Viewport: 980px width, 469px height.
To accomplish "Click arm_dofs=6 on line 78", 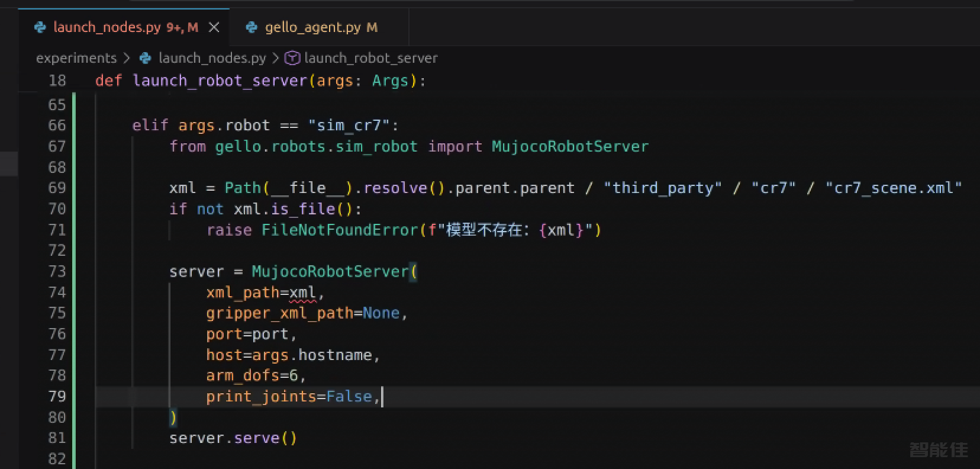I will (252, 375).
